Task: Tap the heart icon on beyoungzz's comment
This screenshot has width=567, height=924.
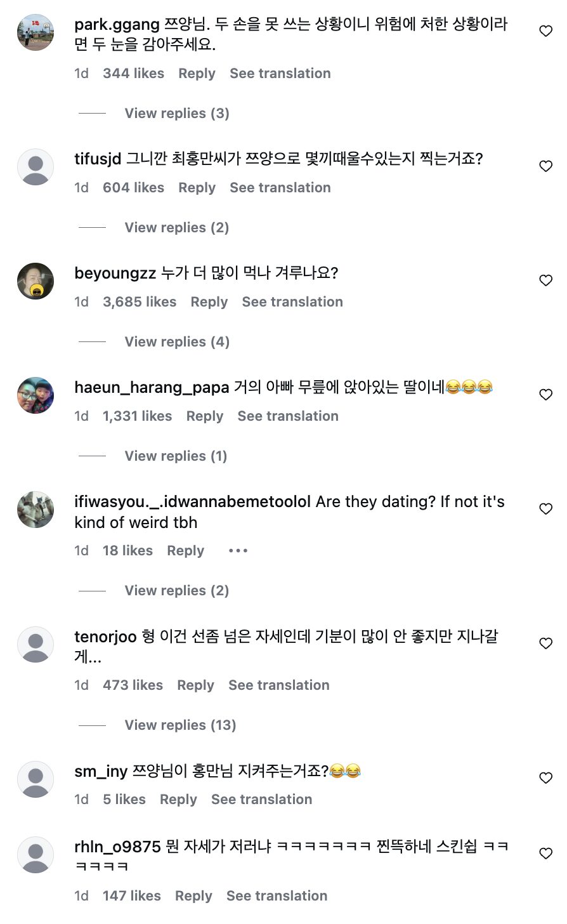Action: (x=545, y=280)
